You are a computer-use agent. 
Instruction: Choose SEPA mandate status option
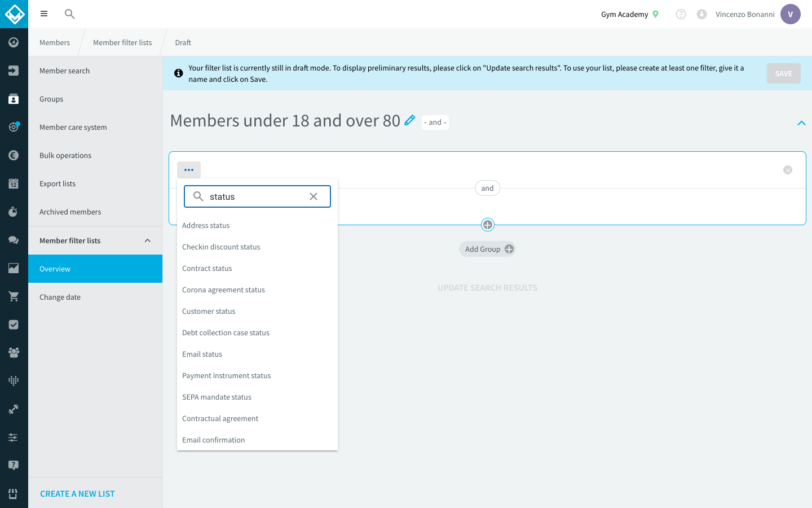click(257, 397)
